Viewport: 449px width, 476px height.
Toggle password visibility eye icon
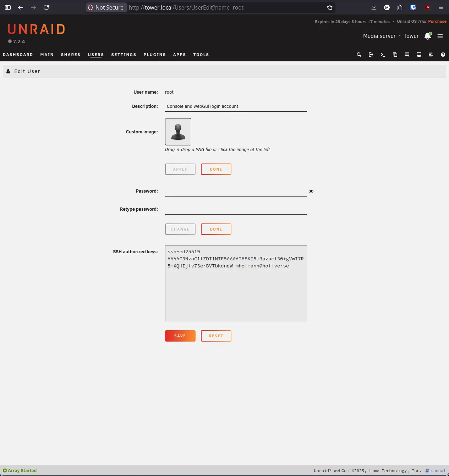tap(311, 192)
